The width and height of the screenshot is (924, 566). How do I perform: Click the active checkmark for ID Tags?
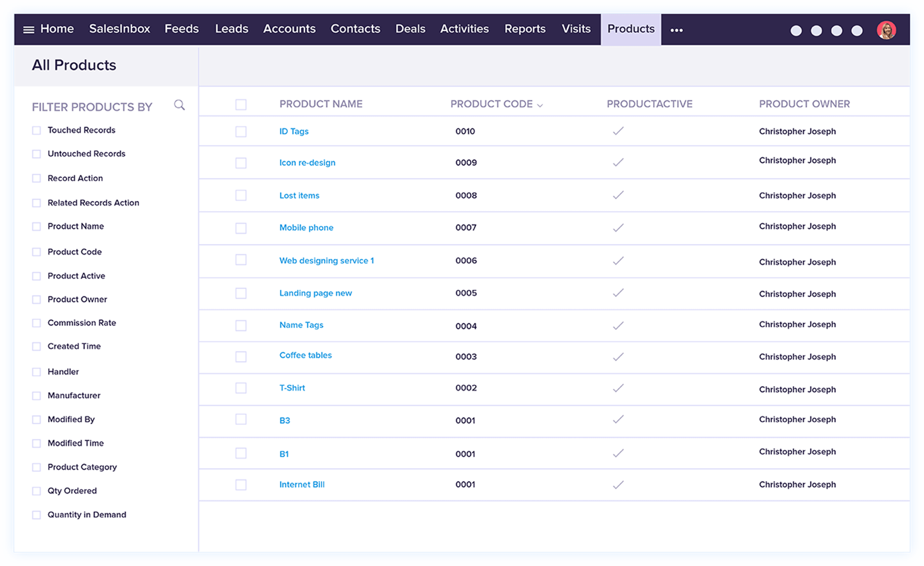618,131
